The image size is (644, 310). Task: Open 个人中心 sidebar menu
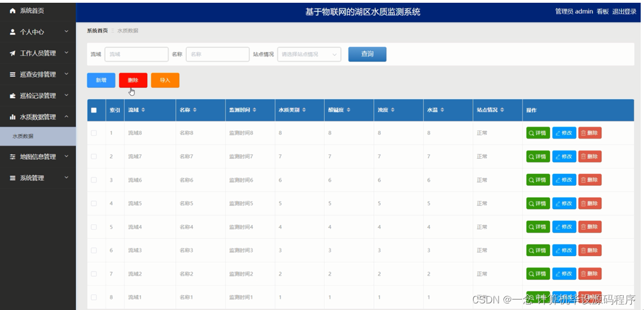[x=38, y=32]
